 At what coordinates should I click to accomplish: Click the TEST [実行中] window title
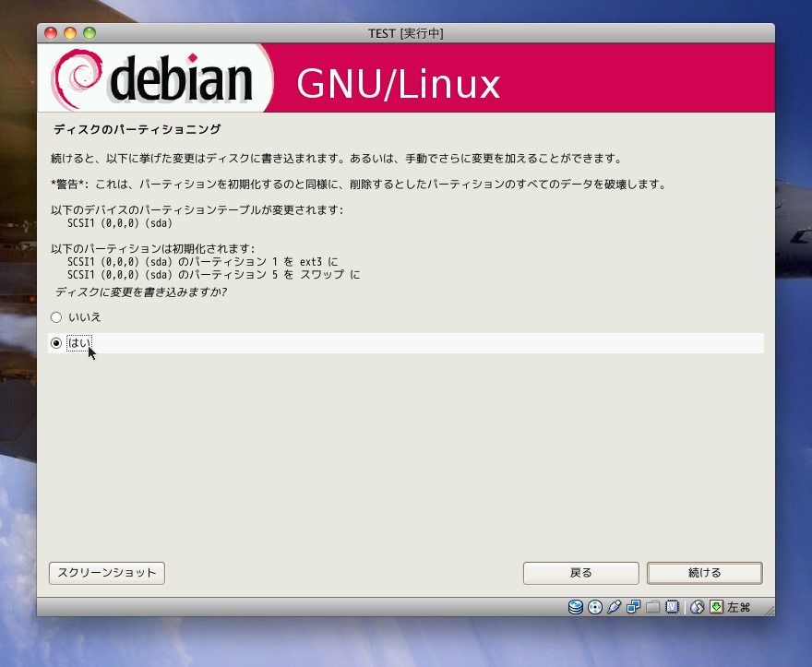[x=405, y=33]
